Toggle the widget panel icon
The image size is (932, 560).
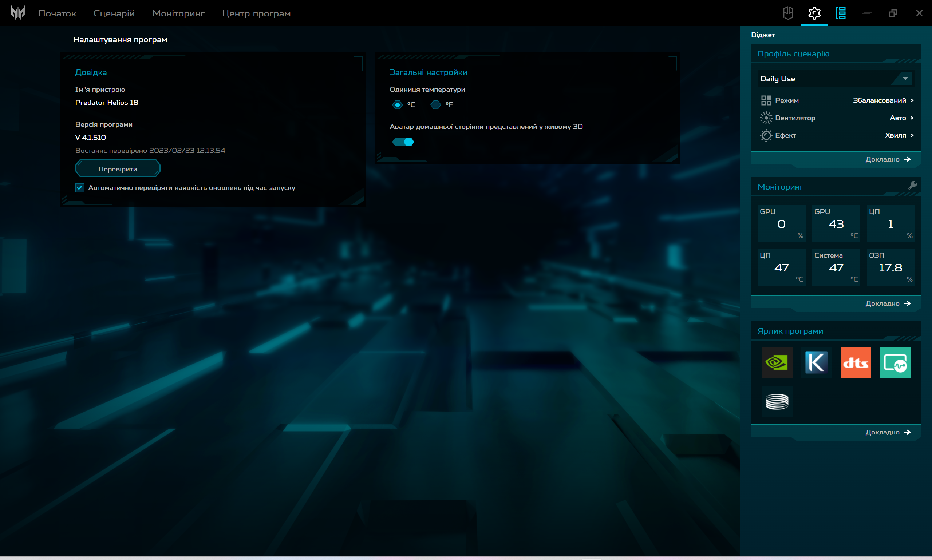coord(840,13)
